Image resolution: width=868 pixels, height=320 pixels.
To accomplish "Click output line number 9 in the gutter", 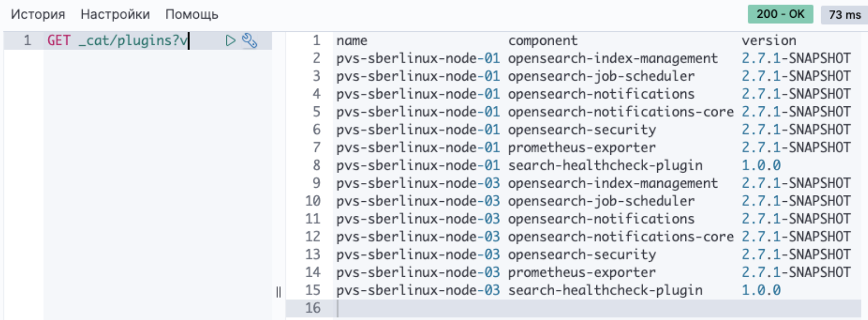I will tap(316, 183).
